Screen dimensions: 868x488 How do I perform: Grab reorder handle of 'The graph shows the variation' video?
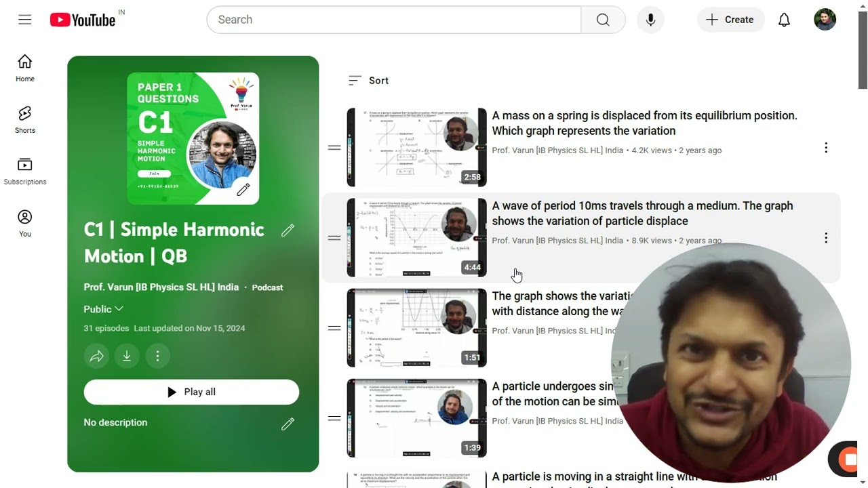(x=334, y=328)
